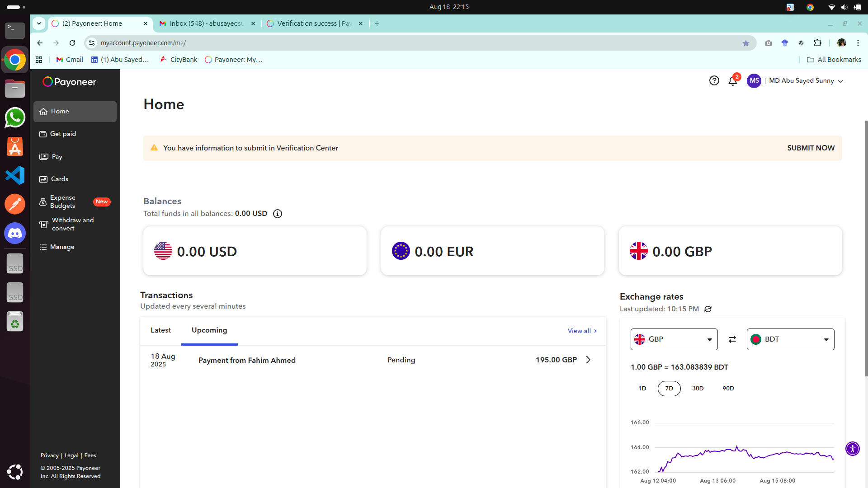
Task: Switch to the Latest transactions tab
Action: coord(160,330)
